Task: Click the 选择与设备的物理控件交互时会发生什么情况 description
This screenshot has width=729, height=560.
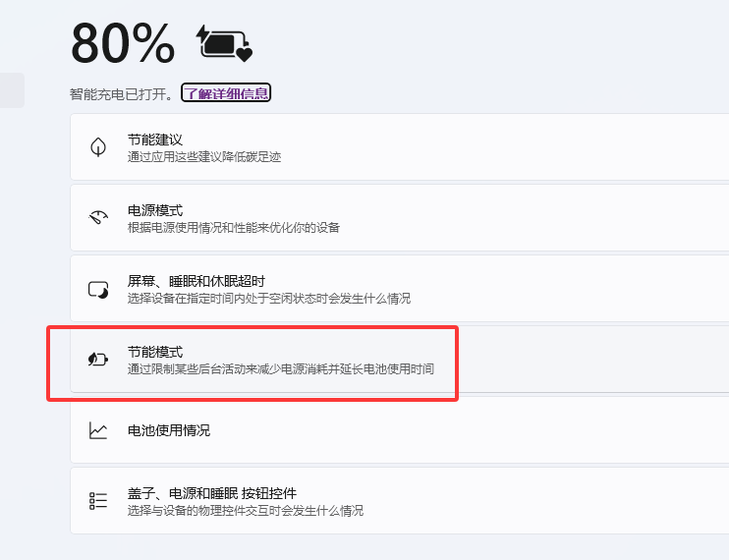Action: pyautogui.click(x=246, y=511)
